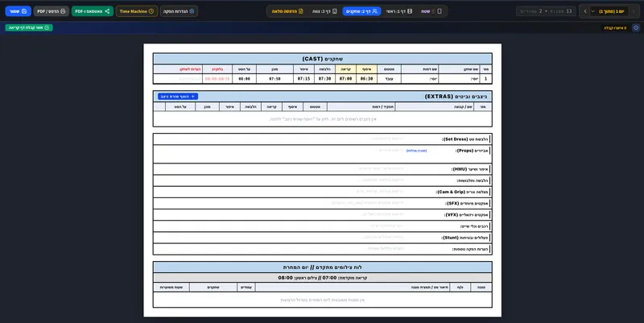The image size is (644, 323).
Task: Switch to Page 1 main tab
Action: coord(399,11)
